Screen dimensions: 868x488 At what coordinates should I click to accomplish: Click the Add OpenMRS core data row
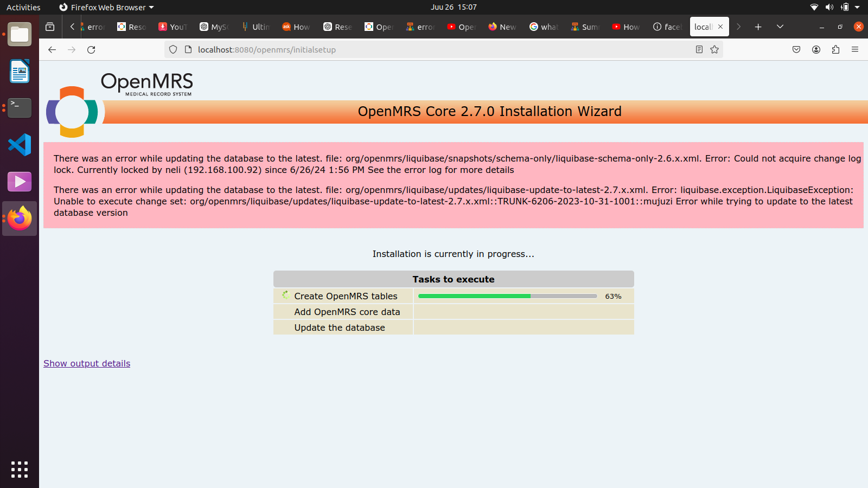click(x=454, y=312)
